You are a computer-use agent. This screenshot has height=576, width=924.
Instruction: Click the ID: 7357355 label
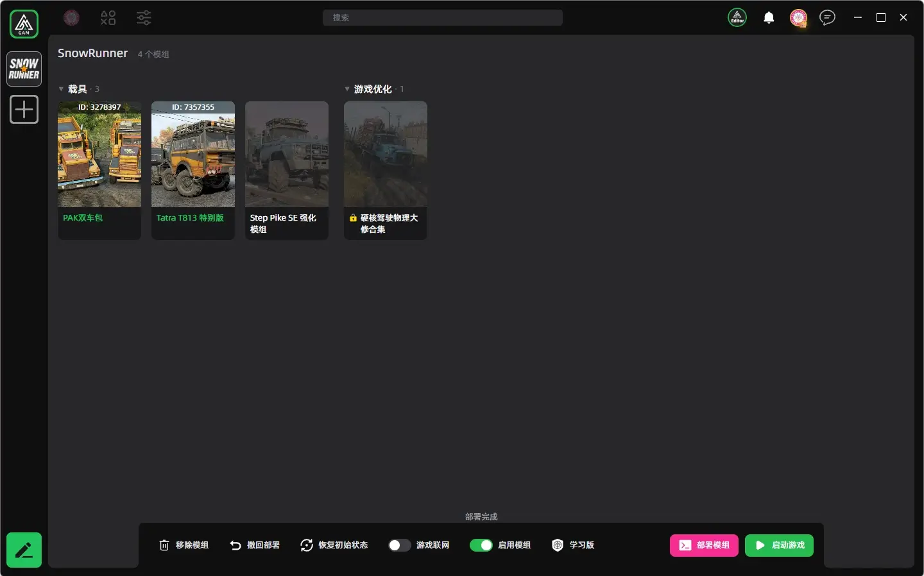(x=193, y=107)
